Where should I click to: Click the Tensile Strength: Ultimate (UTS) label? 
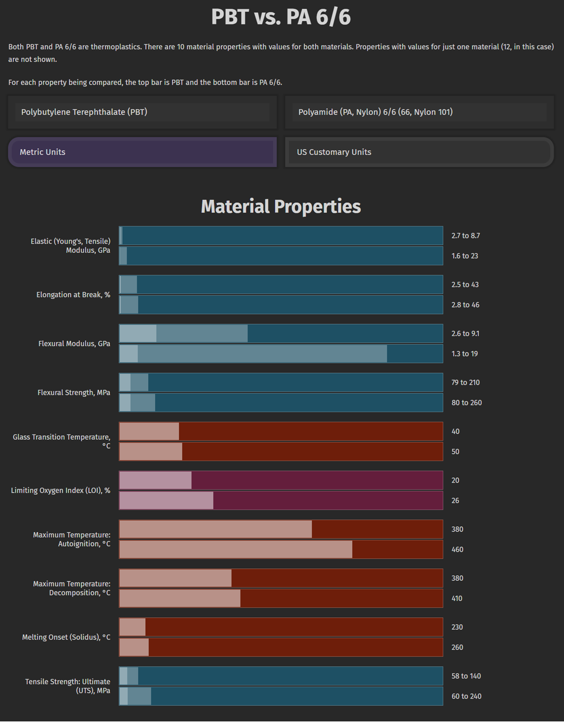[x=68, y=686]
